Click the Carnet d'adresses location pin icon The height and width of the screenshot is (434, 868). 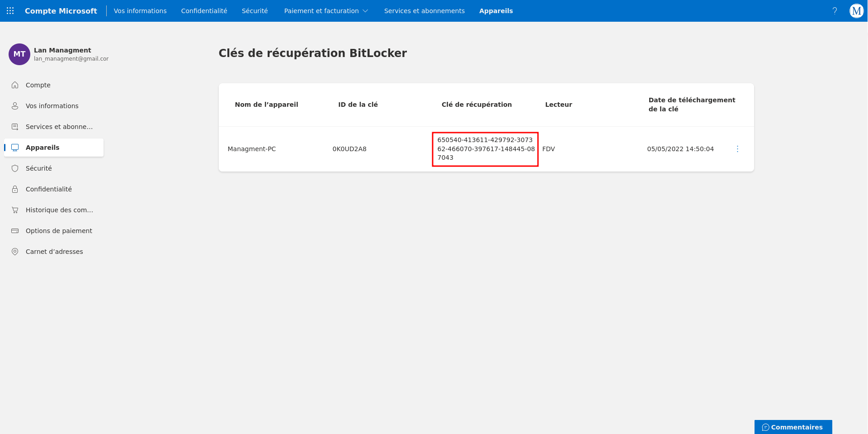15,252
